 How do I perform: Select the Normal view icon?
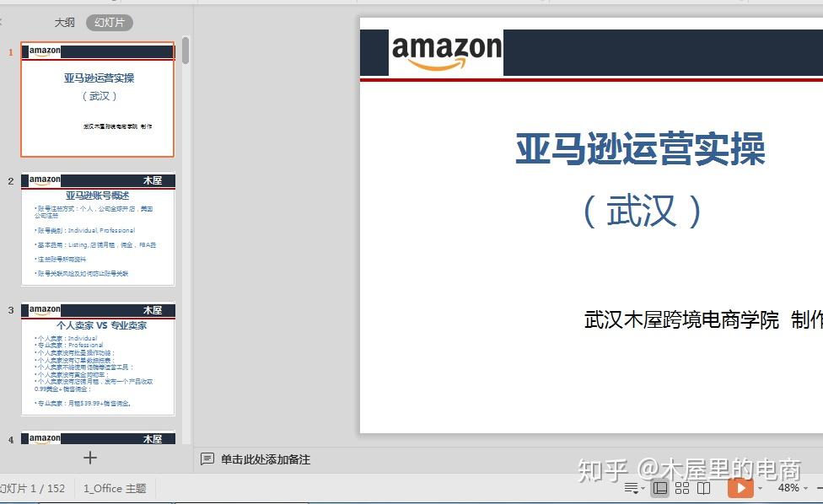[660, 489]
